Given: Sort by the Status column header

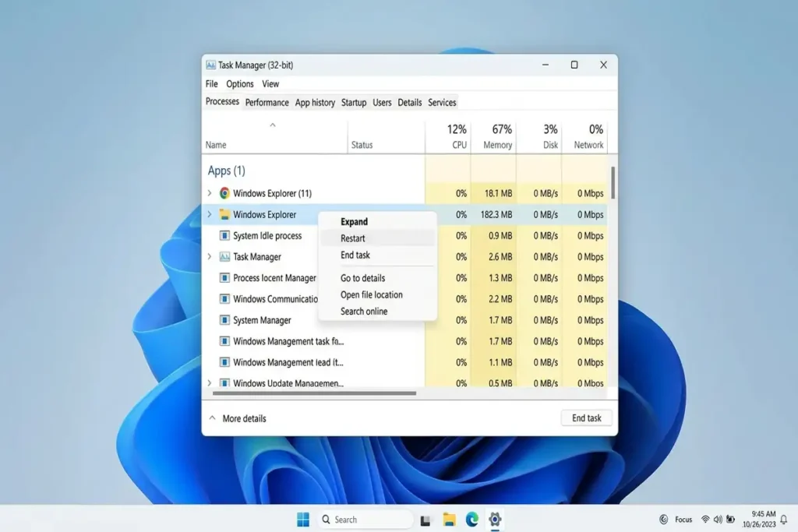Looking at the screenshot, I should pos(387,136).
